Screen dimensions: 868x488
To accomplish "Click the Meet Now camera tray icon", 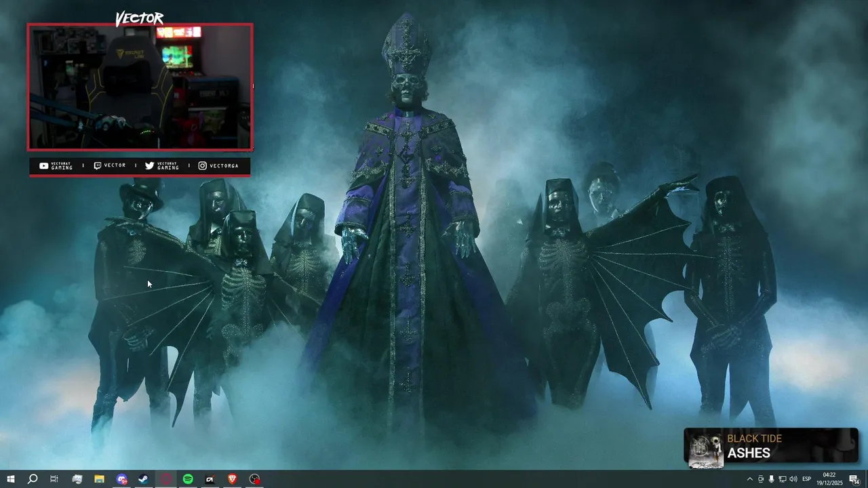I will 760,479.
